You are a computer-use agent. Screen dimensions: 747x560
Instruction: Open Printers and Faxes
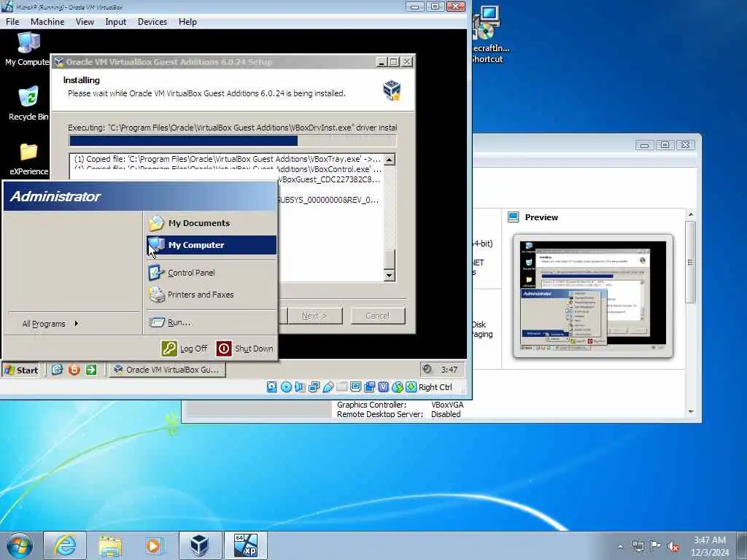pyautogui.click(x=211, y=295)
